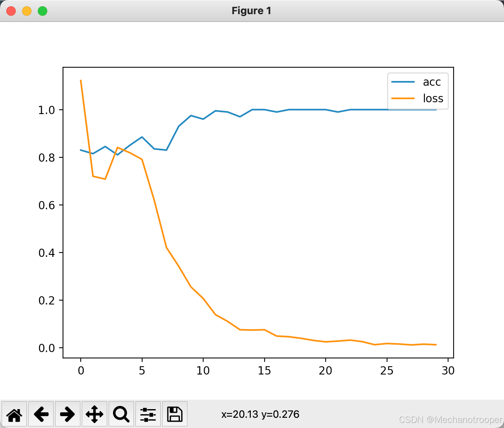504x428 pixels.
Task: Click the x-axis tick label 5
Action: [142, 371]
